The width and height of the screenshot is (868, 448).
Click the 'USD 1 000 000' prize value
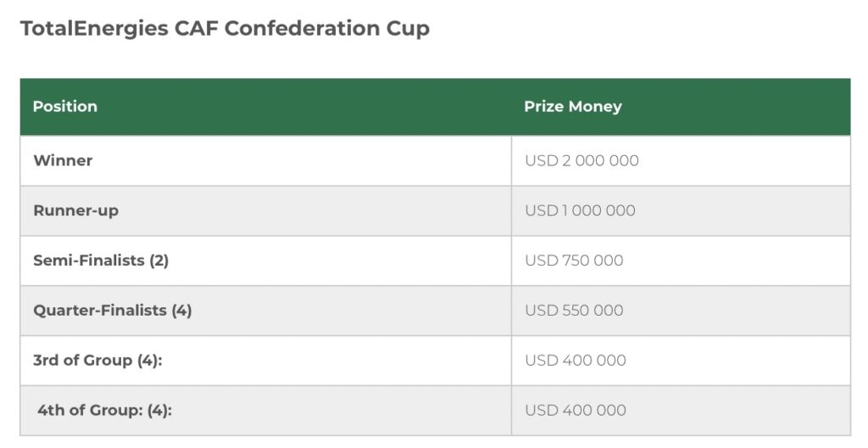580,210
